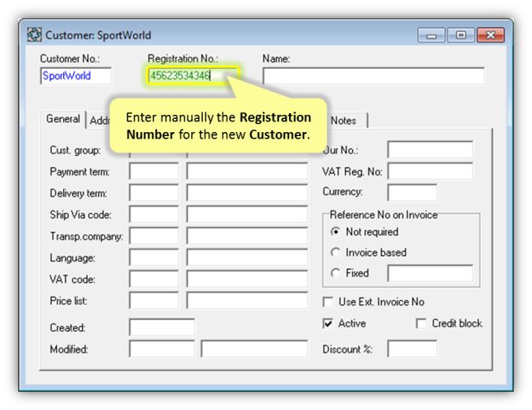Click the Ship Via code description field
532x410 pixels.
[247, 215]
